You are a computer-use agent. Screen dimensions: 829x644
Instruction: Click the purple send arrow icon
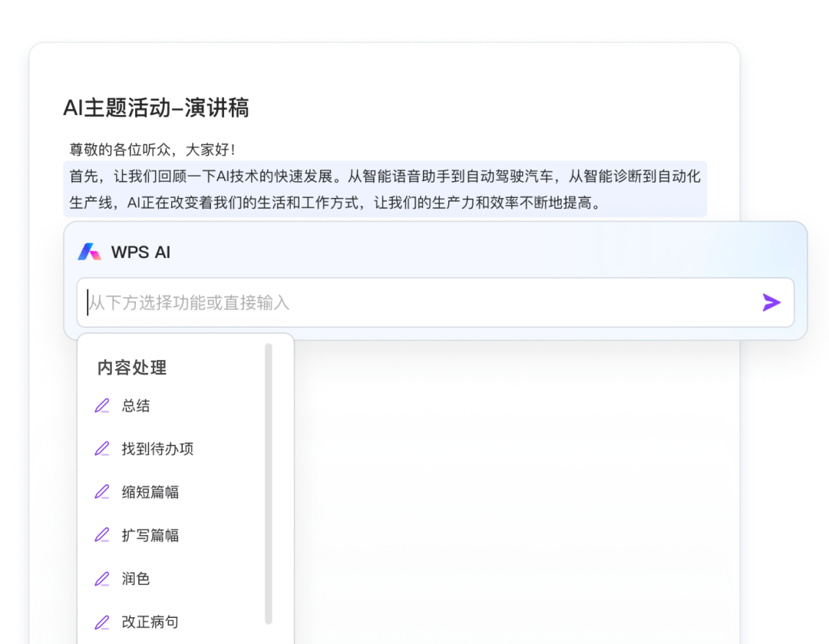[771, 302]
